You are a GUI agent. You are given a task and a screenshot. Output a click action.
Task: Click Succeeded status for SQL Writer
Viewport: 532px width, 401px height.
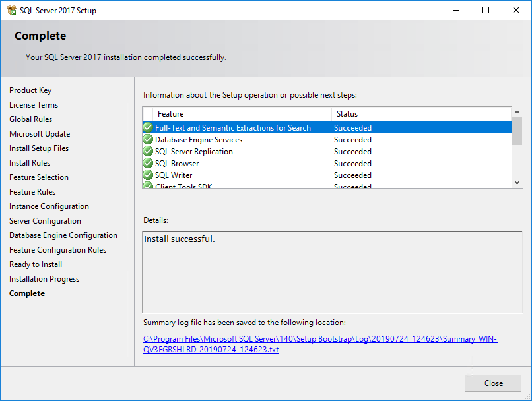(352, 175)
